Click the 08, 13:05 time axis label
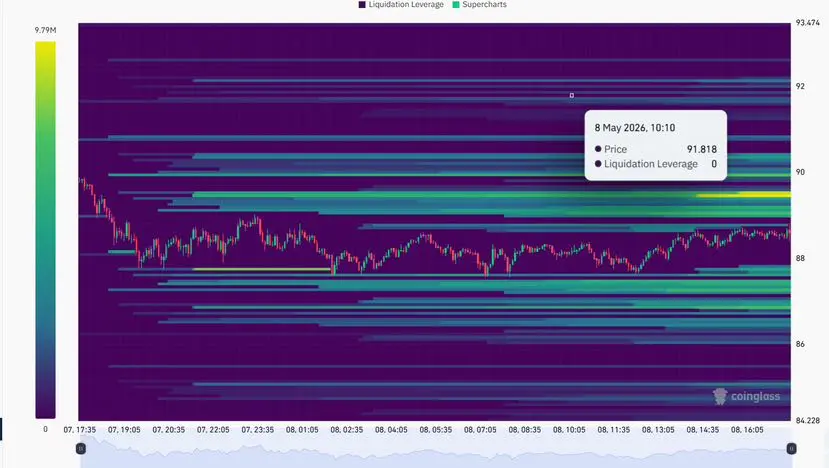829x468 pixels. tap(658, 430)
